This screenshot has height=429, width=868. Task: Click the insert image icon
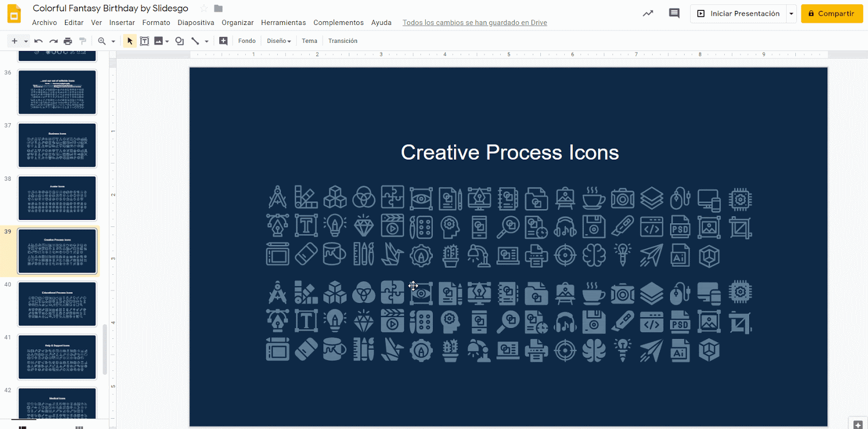coord(158,41)
